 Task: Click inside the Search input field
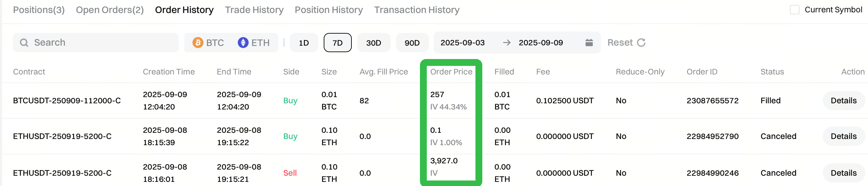pos(103,43)
